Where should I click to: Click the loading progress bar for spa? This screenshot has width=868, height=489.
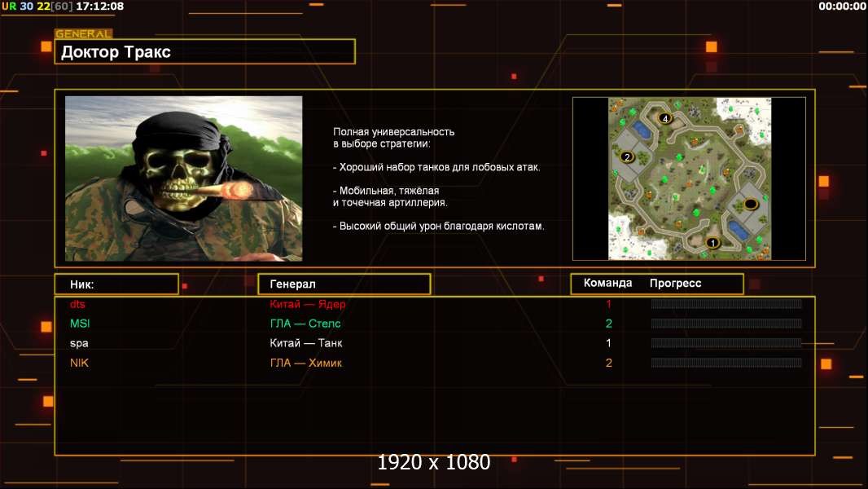point(726,343)
